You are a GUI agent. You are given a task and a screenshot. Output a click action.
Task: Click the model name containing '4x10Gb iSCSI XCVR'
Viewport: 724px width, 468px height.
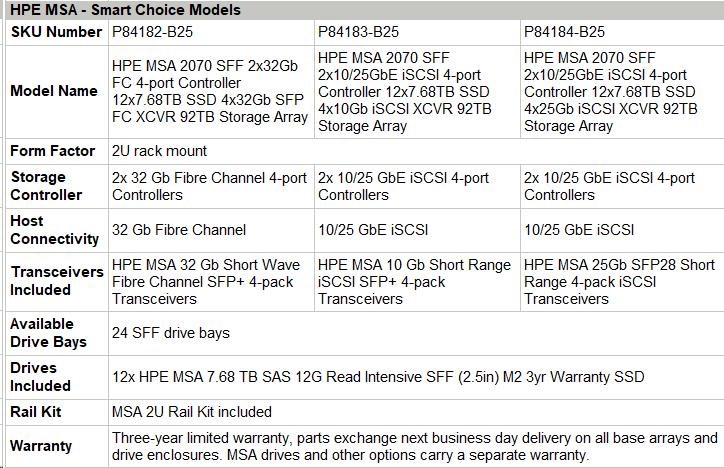pyautogui.click(x=414, y=91)
